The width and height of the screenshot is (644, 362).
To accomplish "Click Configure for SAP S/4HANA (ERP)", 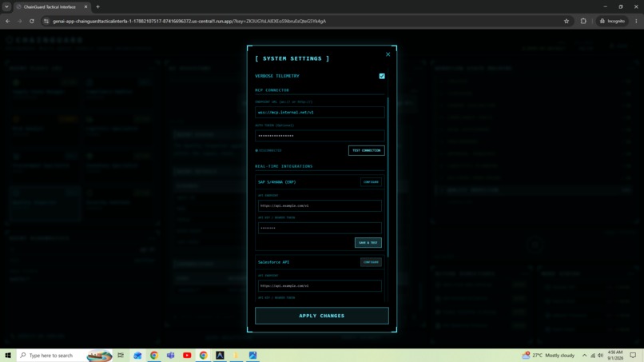I will 371,182.
